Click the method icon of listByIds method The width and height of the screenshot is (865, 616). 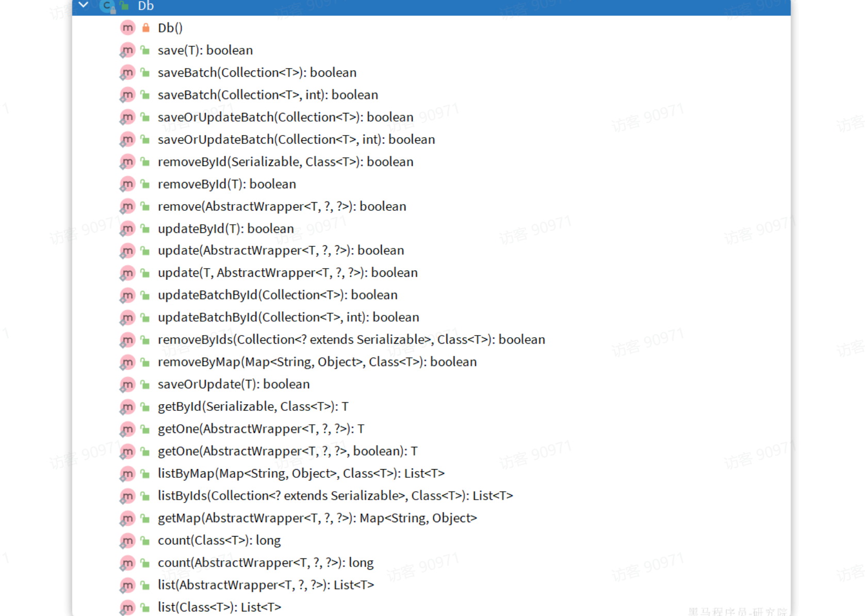coord(127,496)
